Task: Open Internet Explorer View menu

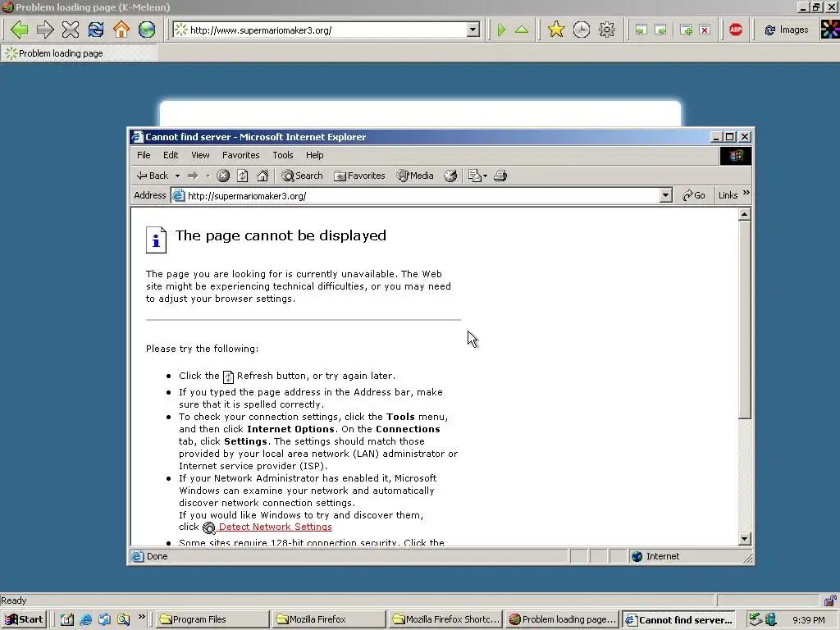Action: tap(200, 155)
